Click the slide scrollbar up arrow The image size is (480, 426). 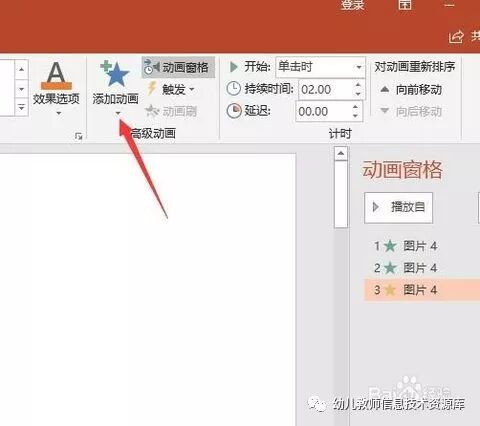click(x=341, y=153)
